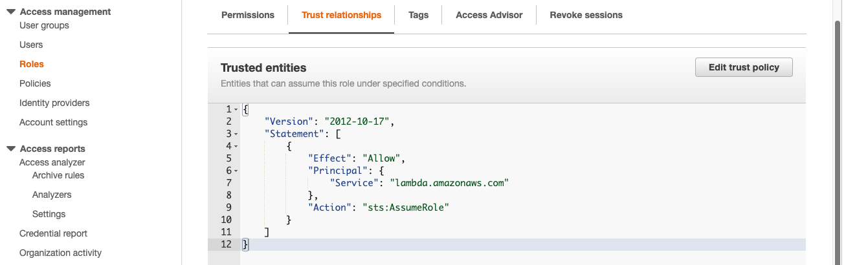Click the "Service" key on line 7
Screen dimensions: 868x265
[355, 183]
